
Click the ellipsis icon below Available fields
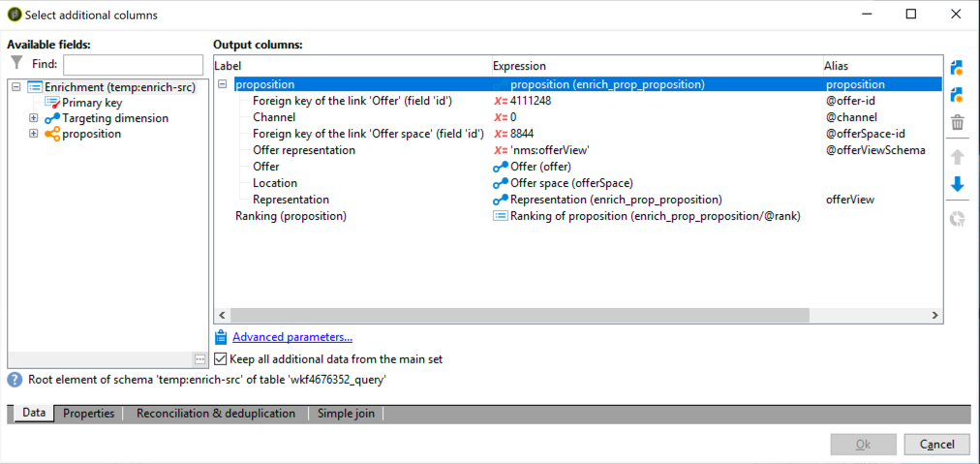[199, 359]
